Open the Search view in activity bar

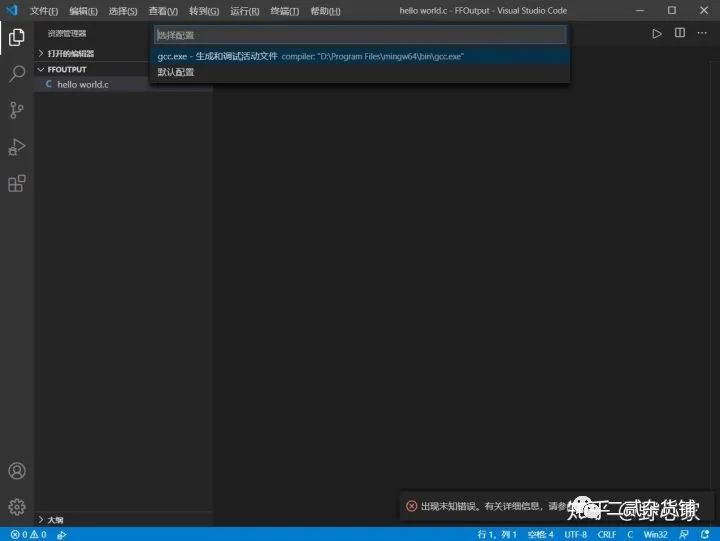click(x=17, y=73)
